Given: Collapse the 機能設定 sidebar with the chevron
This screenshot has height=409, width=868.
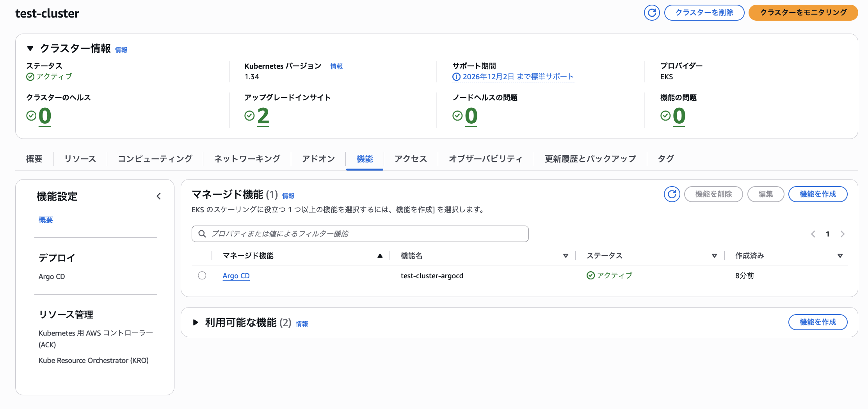Looking at the screenshot, I should click(159, 196).
